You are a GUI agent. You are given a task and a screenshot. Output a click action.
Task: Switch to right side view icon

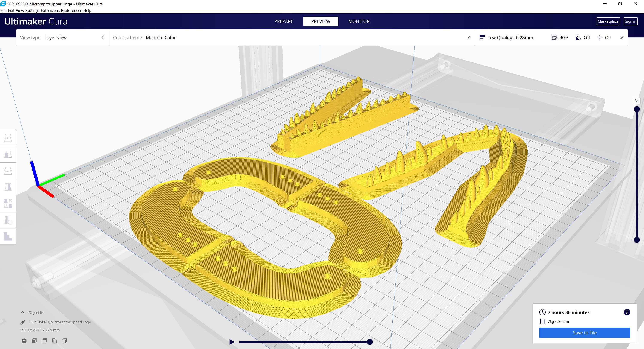[x=64, y=341]
